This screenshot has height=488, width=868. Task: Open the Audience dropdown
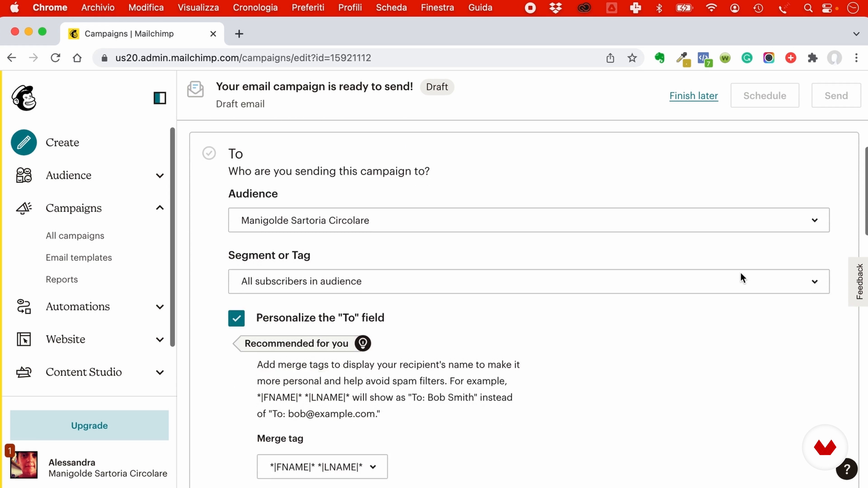tap(529, 220)
